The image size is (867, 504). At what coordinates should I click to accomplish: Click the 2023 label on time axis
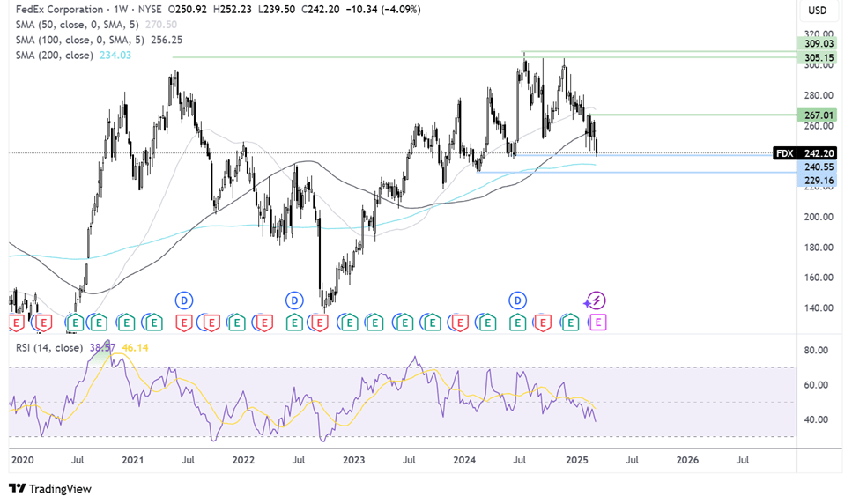pyautogui.click(x=353, y=460)
